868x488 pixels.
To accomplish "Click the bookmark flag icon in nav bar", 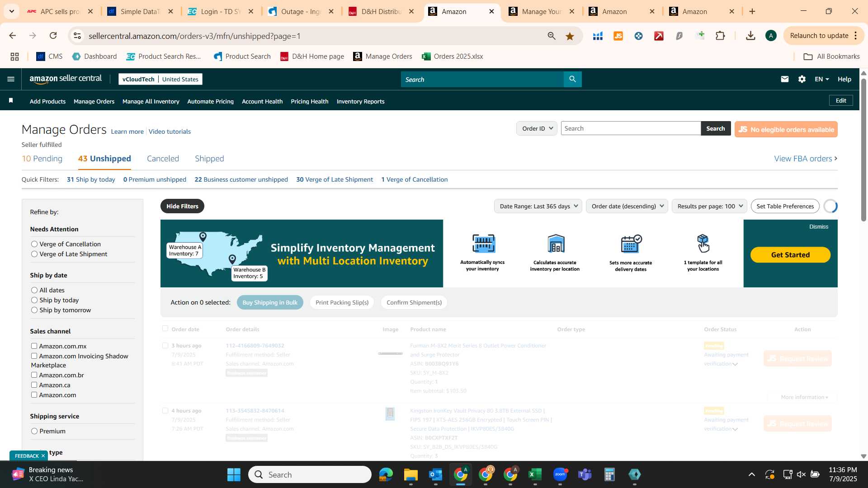I will (11, 101).
